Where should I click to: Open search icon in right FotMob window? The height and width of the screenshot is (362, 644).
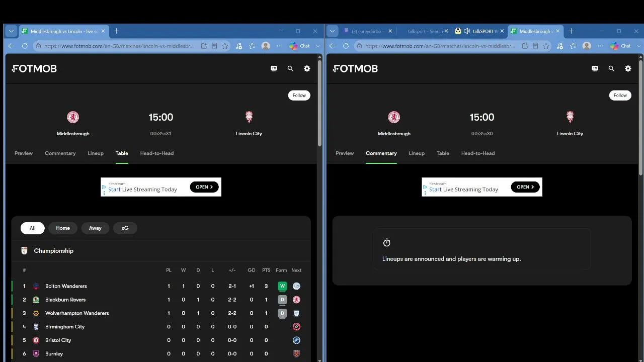611,68
